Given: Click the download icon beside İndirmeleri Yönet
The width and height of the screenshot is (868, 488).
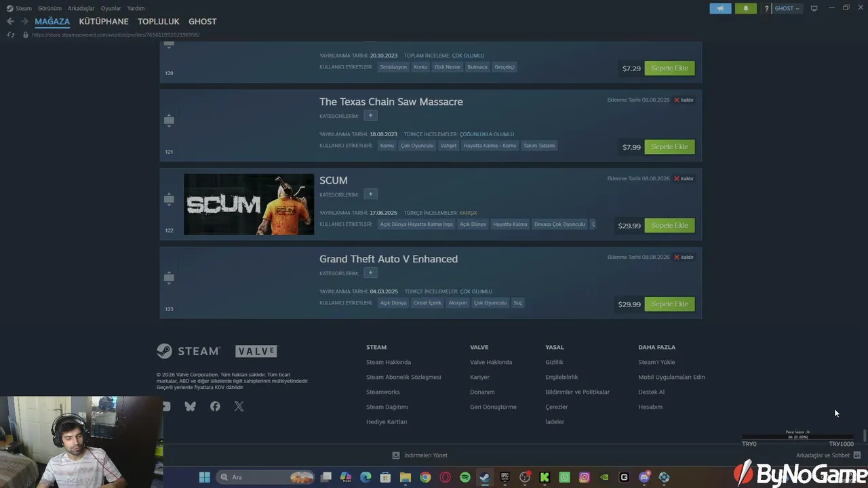Looking at the screenshot, I should point(396,455).
